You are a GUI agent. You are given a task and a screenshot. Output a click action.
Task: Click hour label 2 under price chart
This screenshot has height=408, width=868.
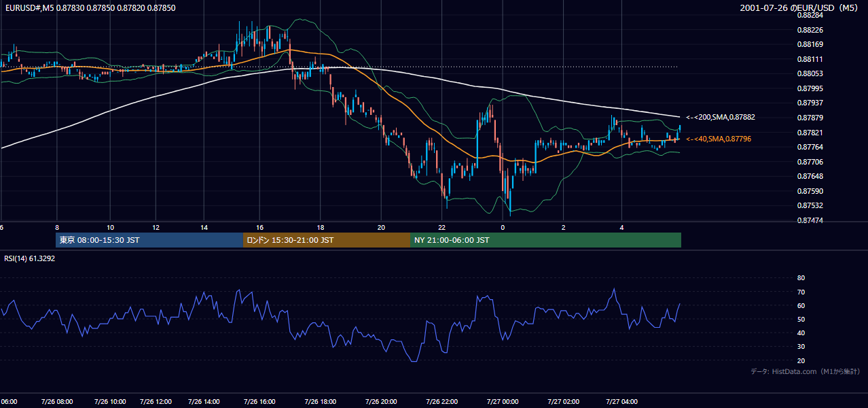click(x=563, y=227)
